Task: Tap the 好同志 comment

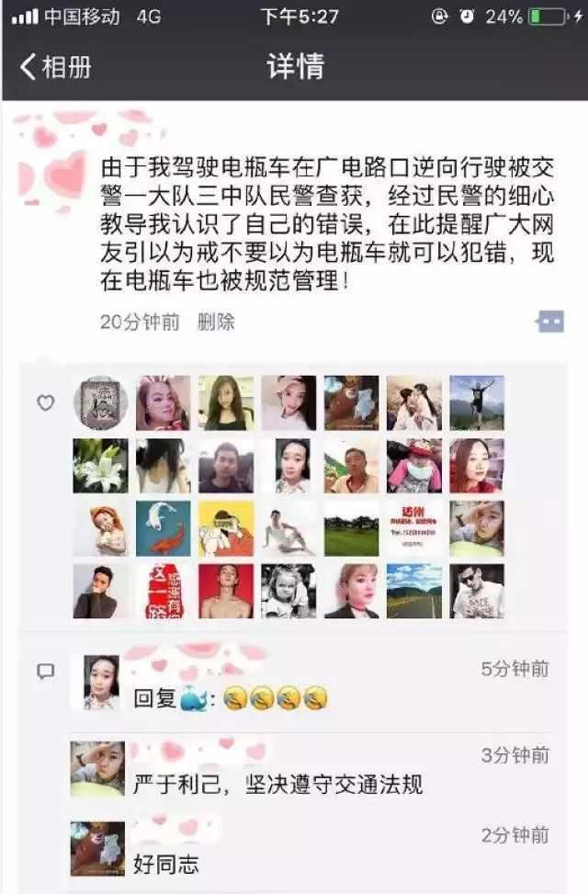Action: pyautogui.click(x=166, y=865)
